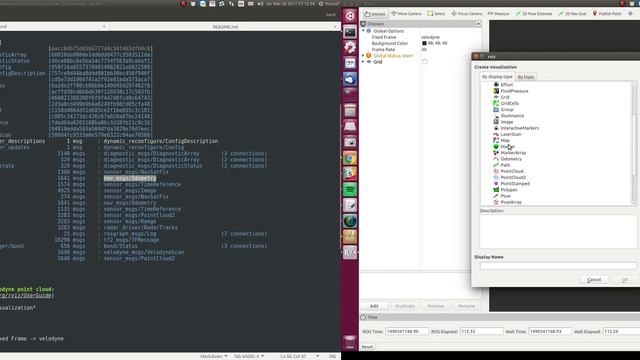
Task: Click the Reset button in Time panel
Action: (367, 347)
